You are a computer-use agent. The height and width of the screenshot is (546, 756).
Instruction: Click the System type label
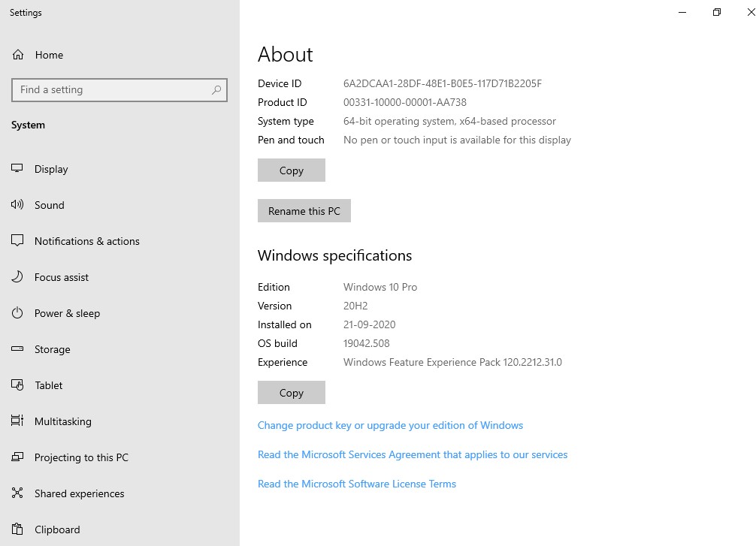286,121
